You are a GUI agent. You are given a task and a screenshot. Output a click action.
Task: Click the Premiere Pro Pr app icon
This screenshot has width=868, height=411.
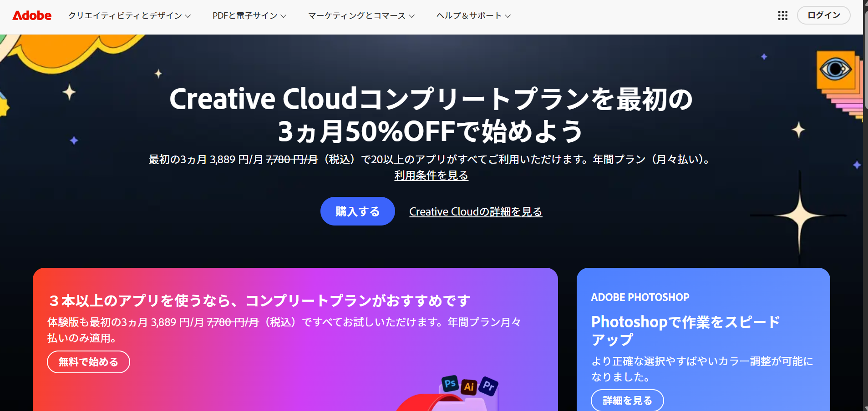488,386
